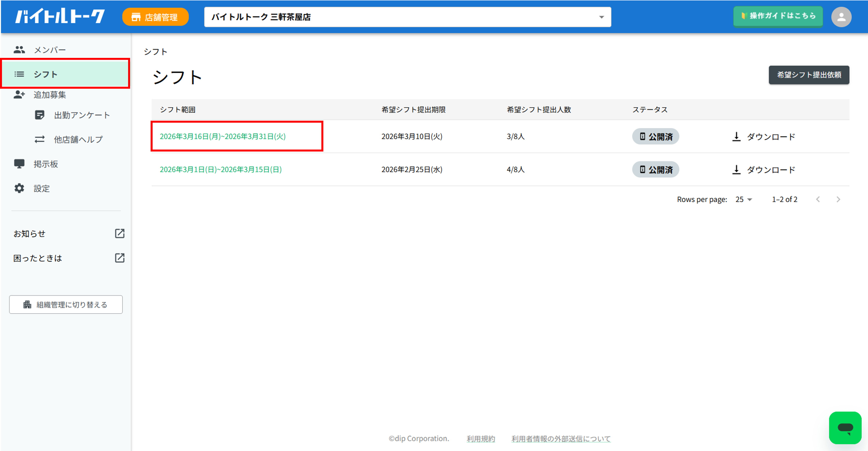
Task: Click deadline cell 2026年3月10日(火)
Action: tap(412, 137)
